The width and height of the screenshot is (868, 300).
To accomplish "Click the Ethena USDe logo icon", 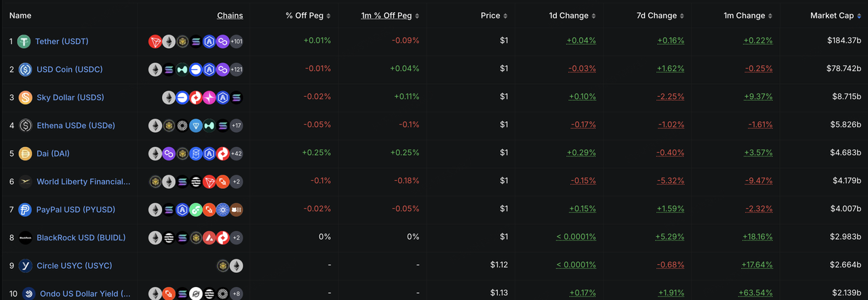I will pyautogui.click(x=25, y=125).
